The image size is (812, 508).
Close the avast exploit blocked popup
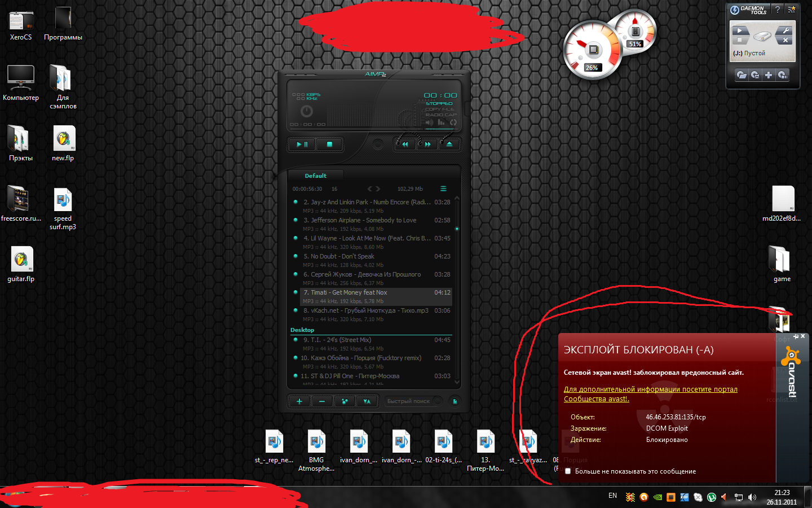(803, 336)
